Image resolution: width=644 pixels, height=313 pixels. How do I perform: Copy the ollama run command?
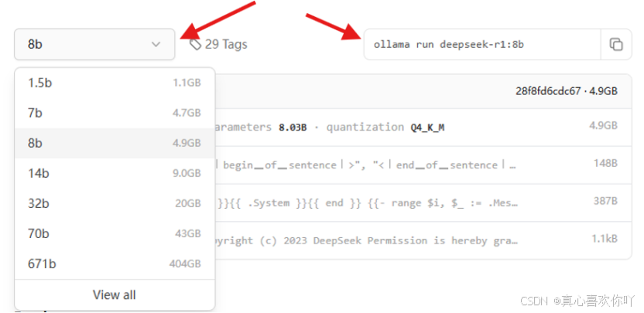pyautogui.click(x=616, y=44)
